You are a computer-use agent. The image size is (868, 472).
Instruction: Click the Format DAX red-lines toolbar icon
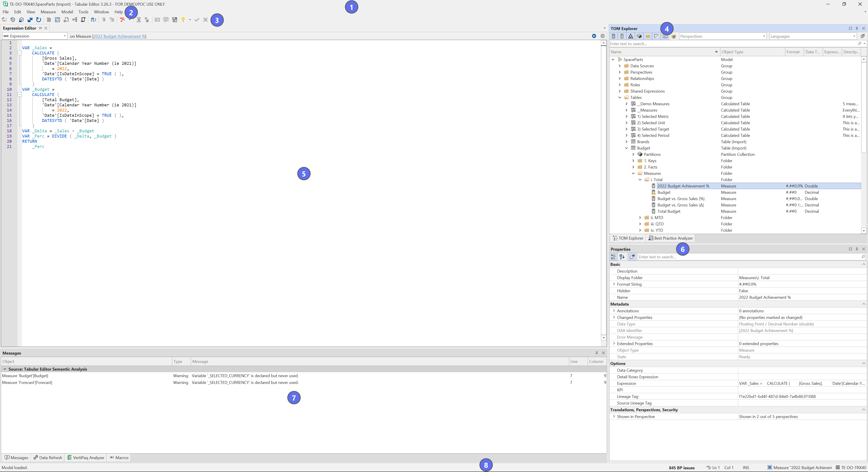pyautogui.click(x=122, y=20)
